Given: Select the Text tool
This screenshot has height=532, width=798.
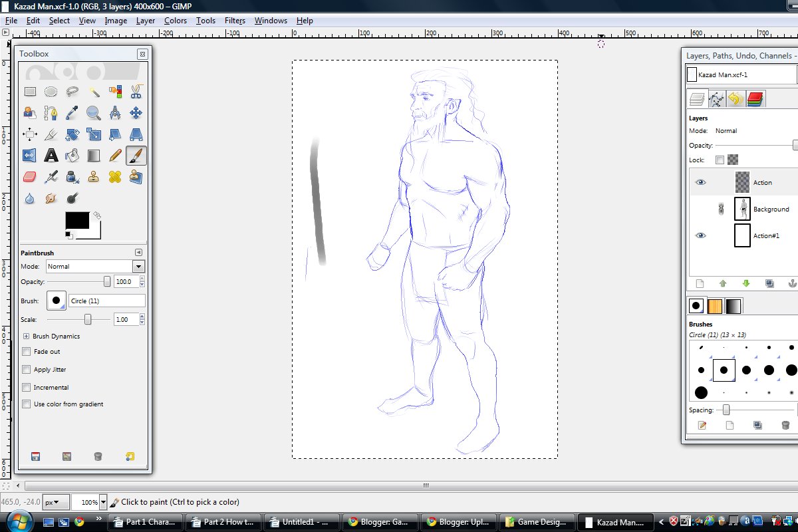Looking at the screenshot, I should coord(51,156).
